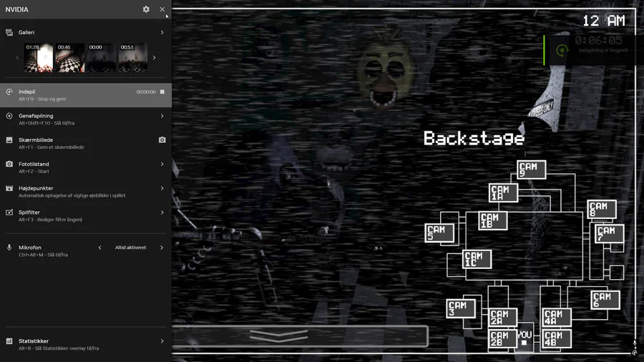Show previous gallery thumbnails arrow
This screenshot has width=644, height=362.
[17, 58]
